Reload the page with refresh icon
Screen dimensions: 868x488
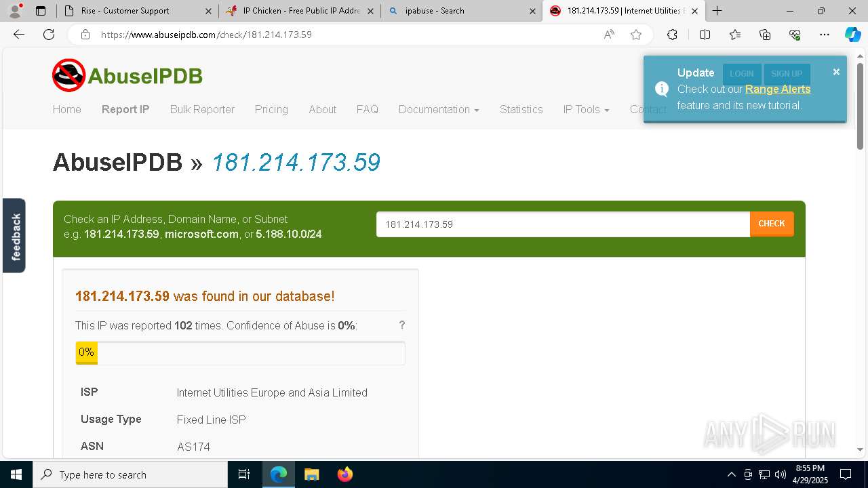[49, 35]
